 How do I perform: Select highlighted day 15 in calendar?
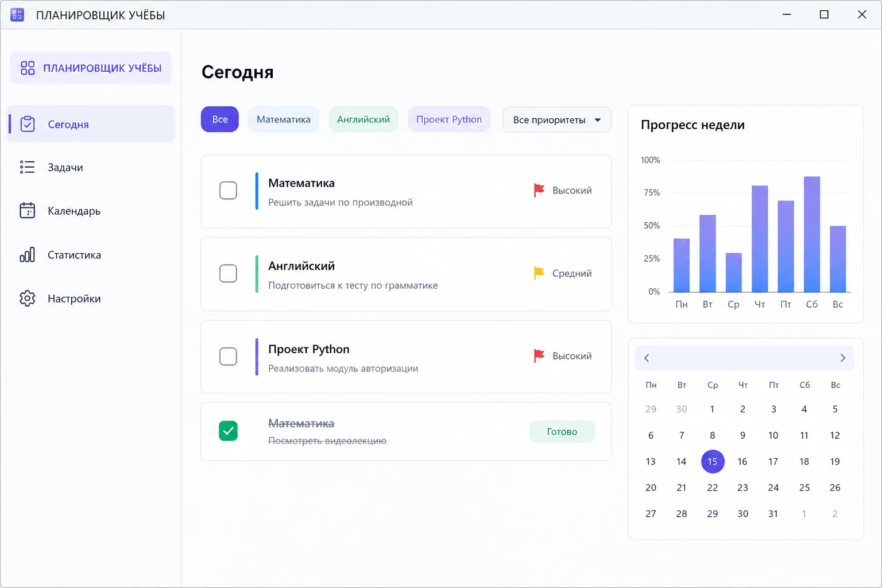[713, 462]
